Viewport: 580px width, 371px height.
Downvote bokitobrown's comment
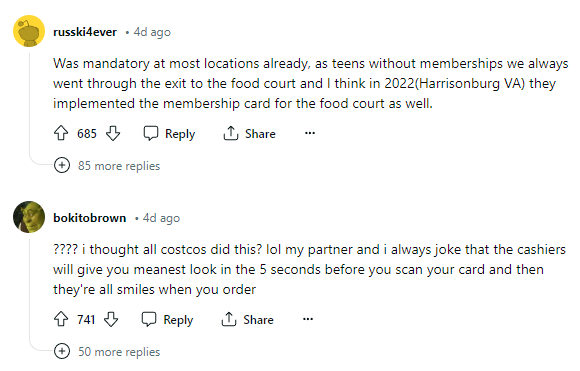pyautogui.click(x=111, y=319)
